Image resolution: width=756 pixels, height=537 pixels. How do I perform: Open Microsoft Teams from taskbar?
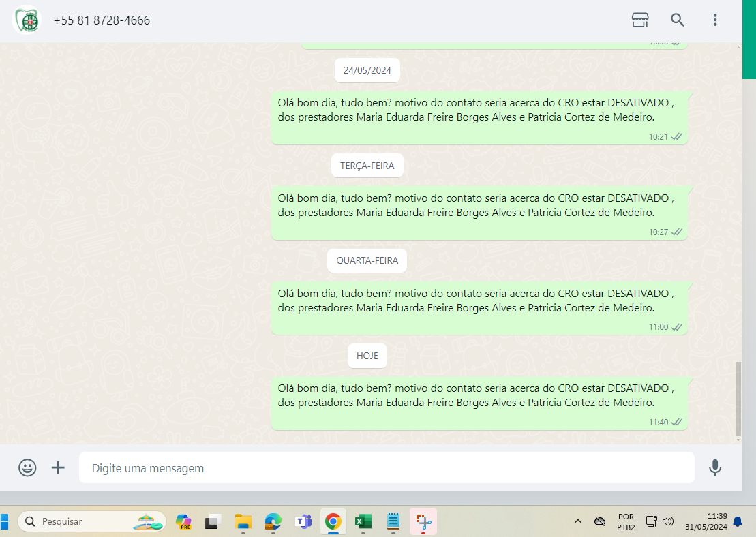[x=303, y=521]
